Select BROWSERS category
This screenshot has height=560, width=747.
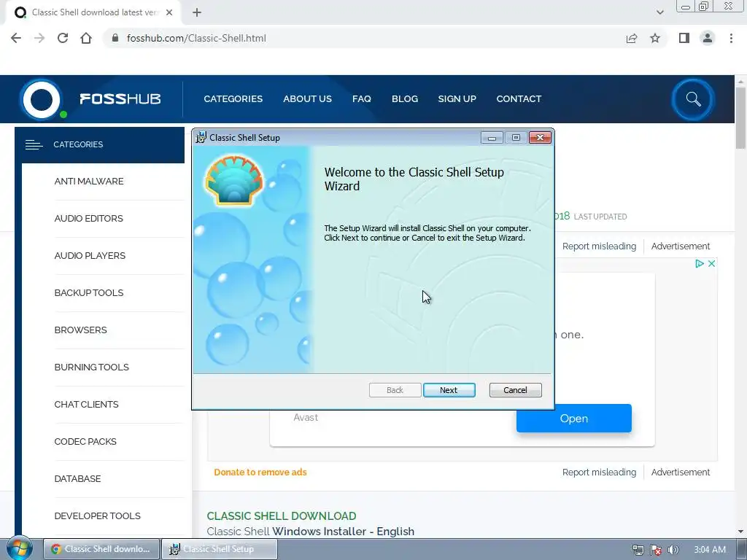click(80, 330)
